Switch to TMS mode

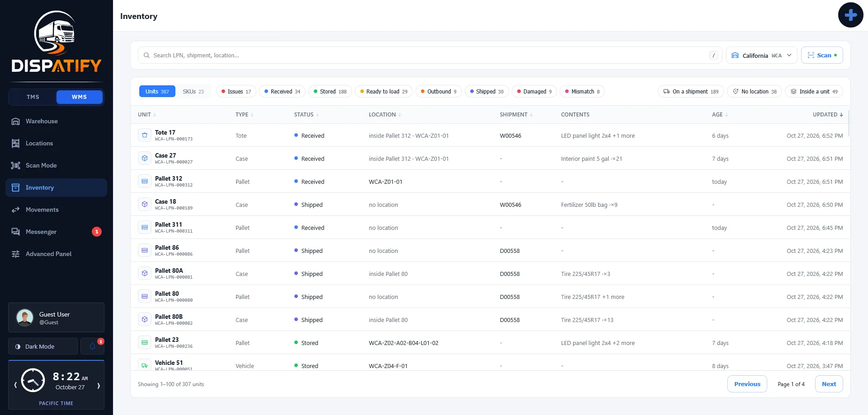(33, 97)
